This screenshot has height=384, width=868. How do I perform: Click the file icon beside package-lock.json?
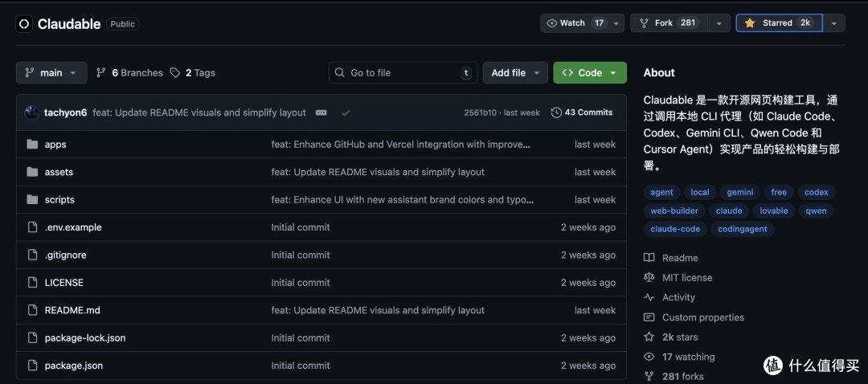(x=33, y=338)
